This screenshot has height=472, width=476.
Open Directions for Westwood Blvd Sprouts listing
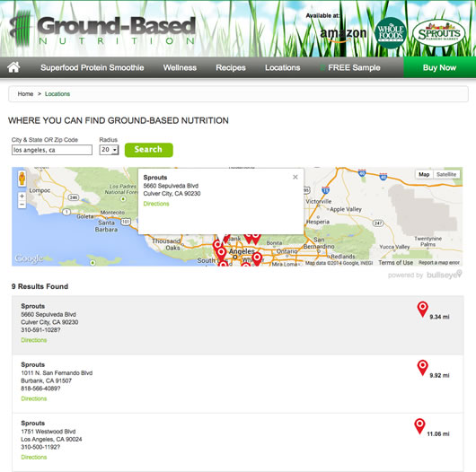coord(34,457)
